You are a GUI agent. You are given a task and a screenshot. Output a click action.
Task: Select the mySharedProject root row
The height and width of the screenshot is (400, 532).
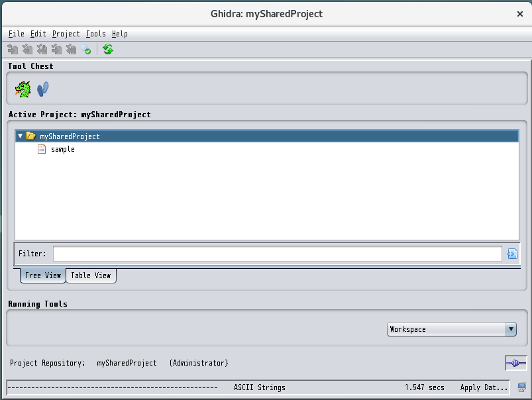pyautogui.click(x=267, y=136)
